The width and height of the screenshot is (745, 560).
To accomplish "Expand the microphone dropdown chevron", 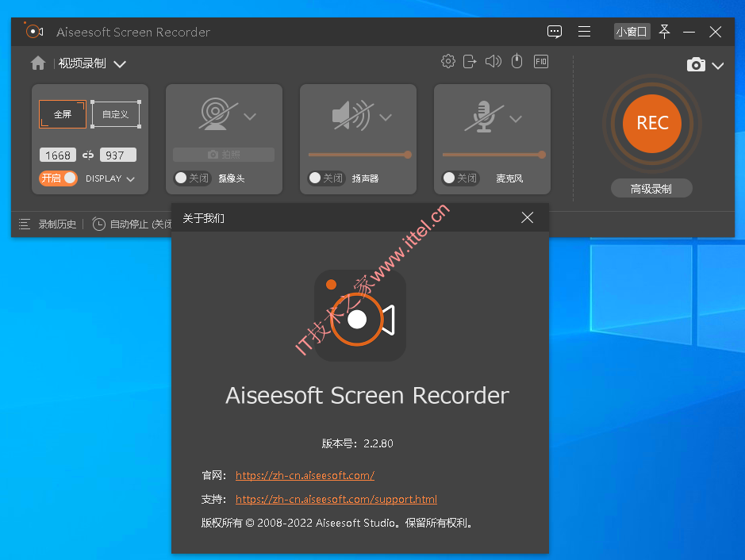I will pos(516,118).
